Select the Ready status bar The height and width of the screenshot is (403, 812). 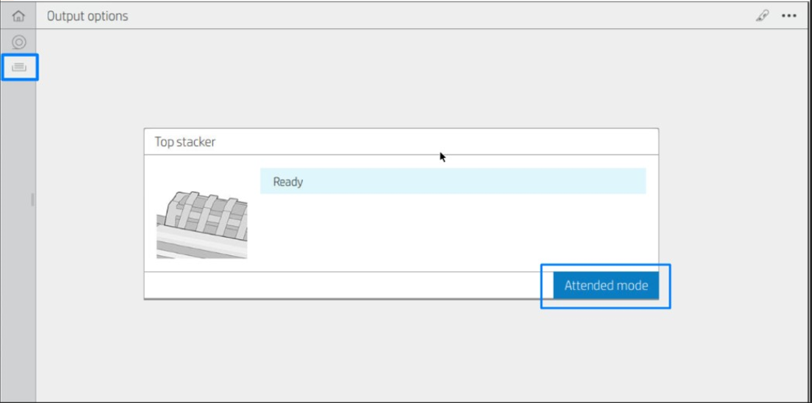(452, 182)
